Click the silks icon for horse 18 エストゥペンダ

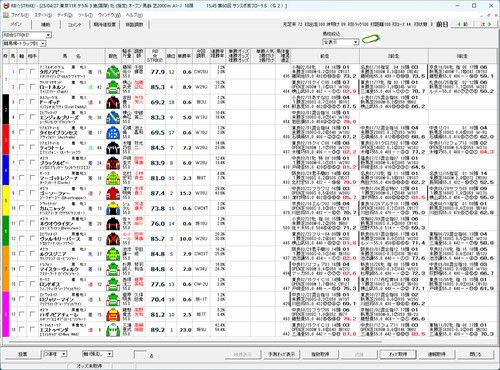click(113, 330)
